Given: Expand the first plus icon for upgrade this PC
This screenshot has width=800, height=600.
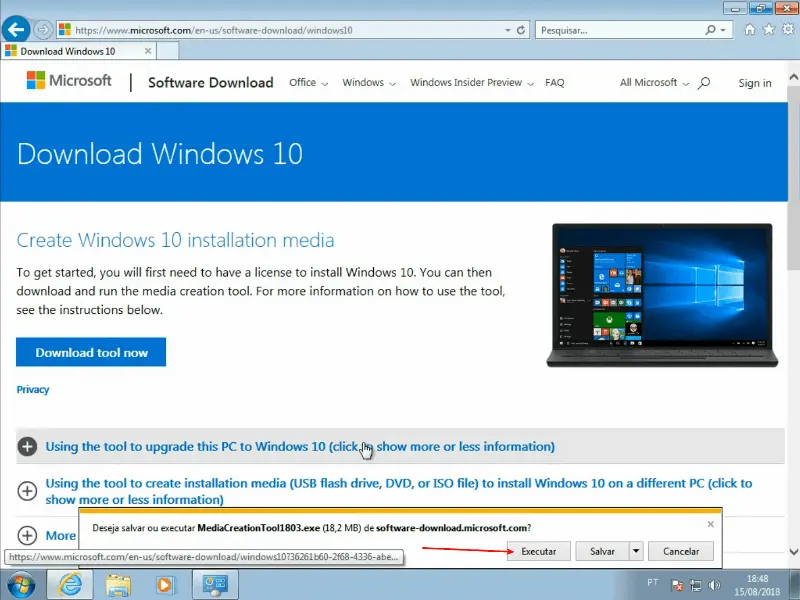Looking at the screenshot, I should tap(27, 446).
